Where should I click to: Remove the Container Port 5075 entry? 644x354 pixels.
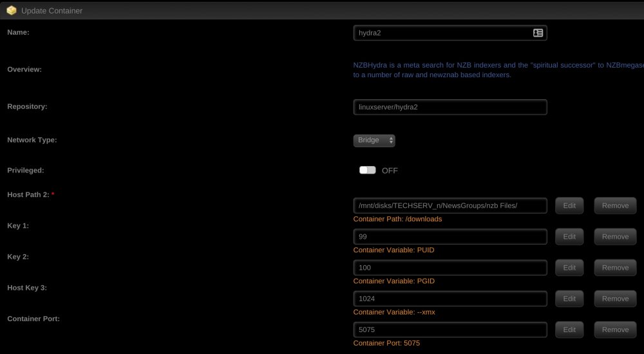coord(615,330)
